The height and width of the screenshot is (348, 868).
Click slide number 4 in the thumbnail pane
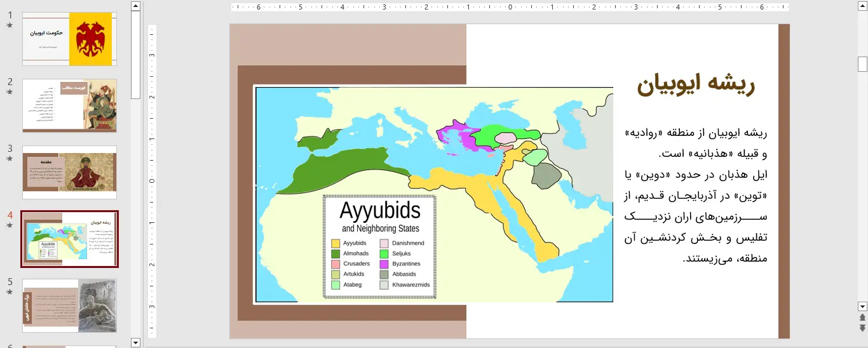[x=10, y=215]
